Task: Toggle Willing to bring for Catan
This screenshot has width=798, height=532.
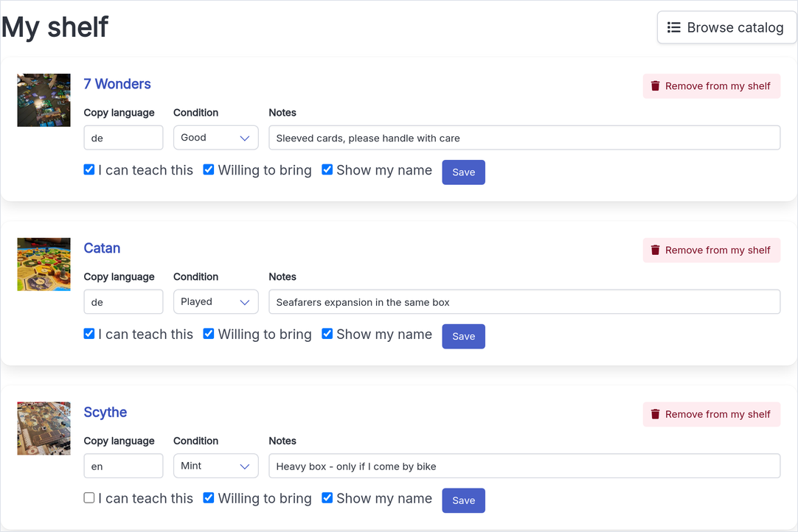Action: pos(209,334)
